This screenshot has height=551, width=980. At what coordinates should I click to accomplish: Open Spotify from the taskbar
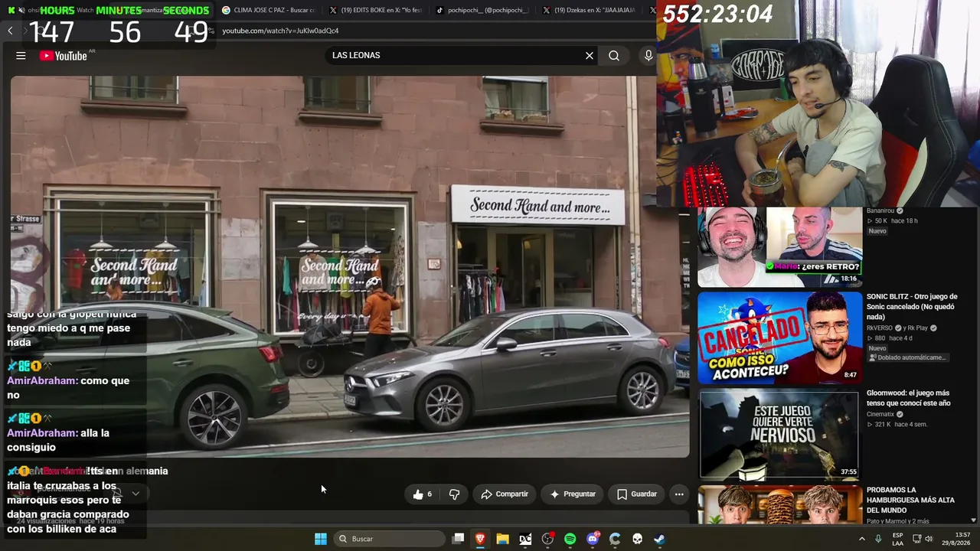point(570,539)
